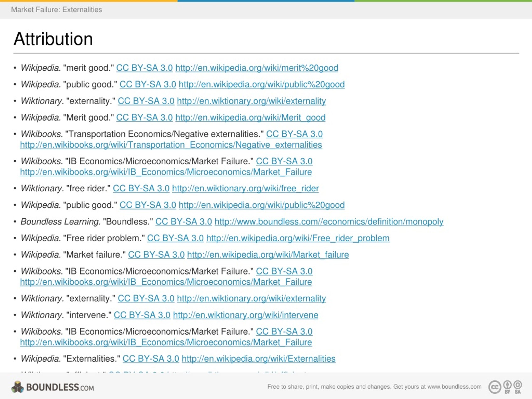532x399 pixels.
Task: Open CC BY-SA 3.0 link beside "Free rider problem."
Action: pyautogui.click(x=176, y=238)
